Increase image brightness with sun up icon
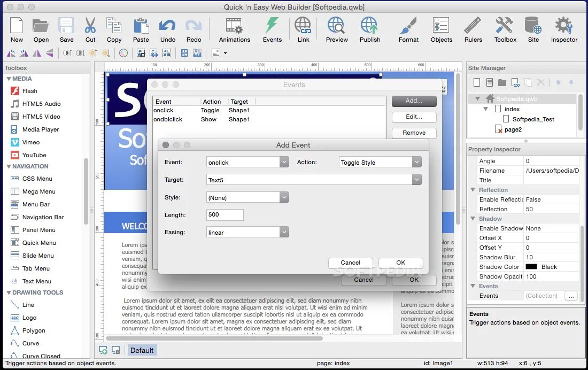Viewport: 588px width, 370px height. [x=93, y=53]
